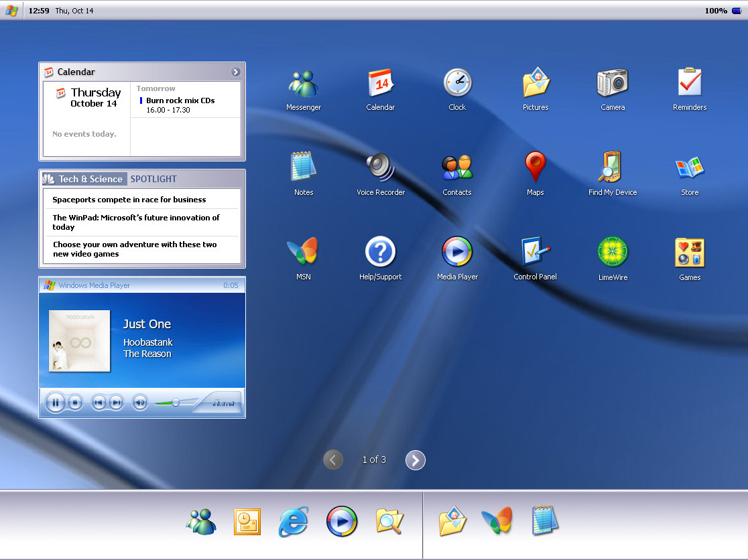
Task: Open the Control Panel icon
Action: tap(535, 253)
